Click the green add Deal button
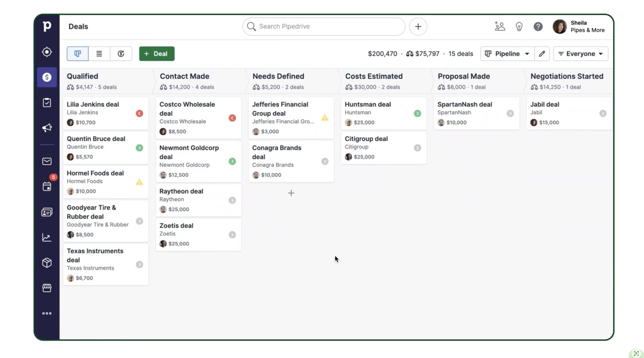 click(x=157, y=54)
